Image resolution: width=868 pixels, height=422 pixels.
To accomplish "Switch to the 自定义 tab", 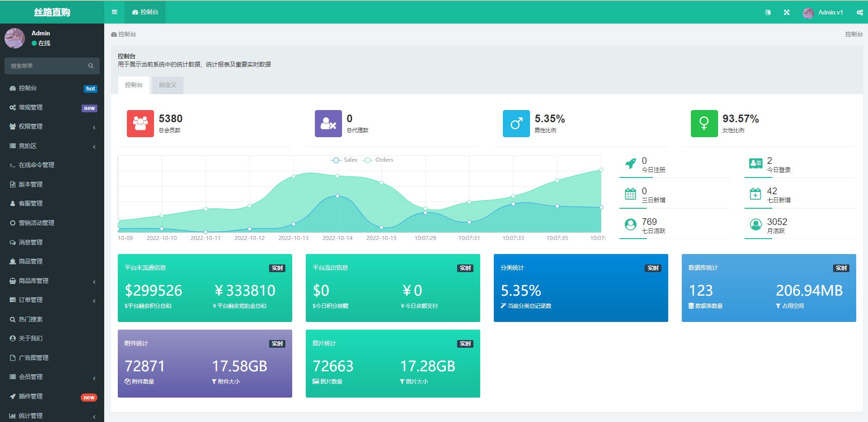I will [168, 85].
